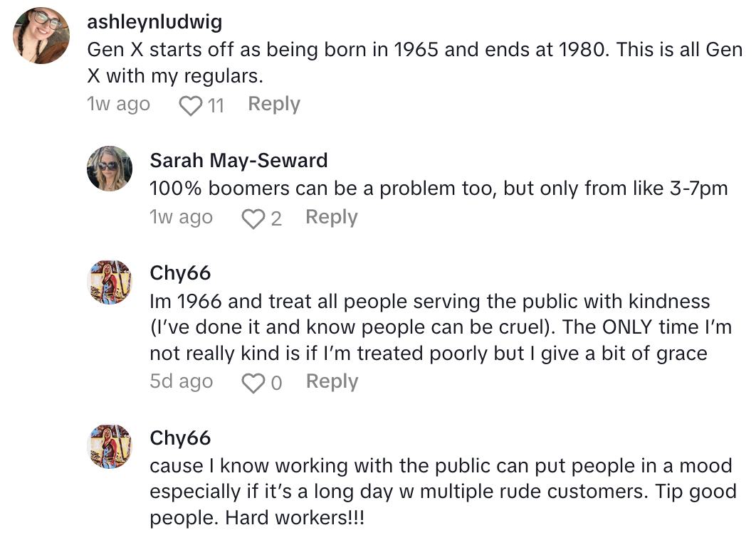Screen dimensions: 756x535
Task: Heart the Chy66 comment about kindness
Action: pos(253,383)
